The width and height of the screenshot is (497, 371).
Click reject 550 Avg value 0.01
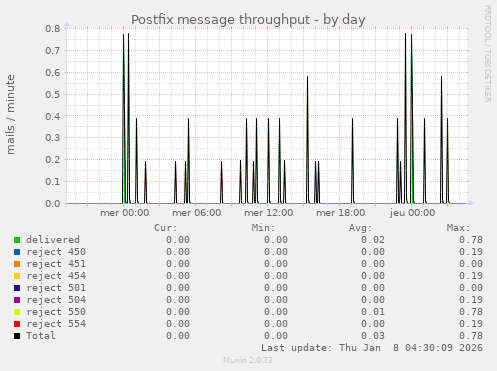click(373, 312)
